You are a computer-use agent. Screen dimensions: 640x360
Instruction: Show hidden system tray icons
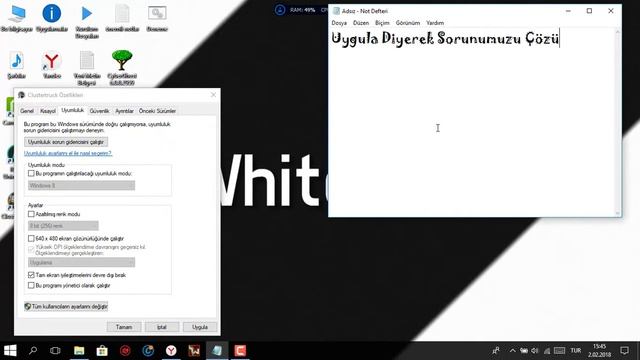[x=513, y=351]
